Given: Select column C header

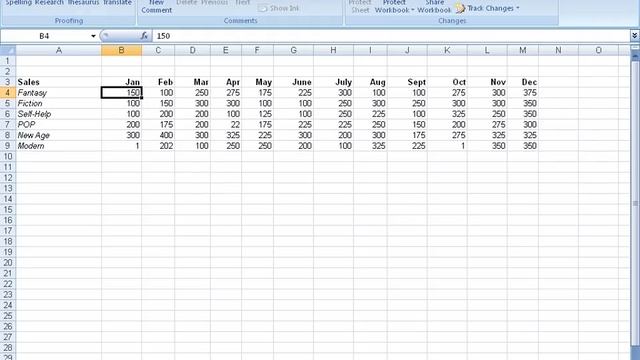Looking at the screenshot, I should coord(158,50).
